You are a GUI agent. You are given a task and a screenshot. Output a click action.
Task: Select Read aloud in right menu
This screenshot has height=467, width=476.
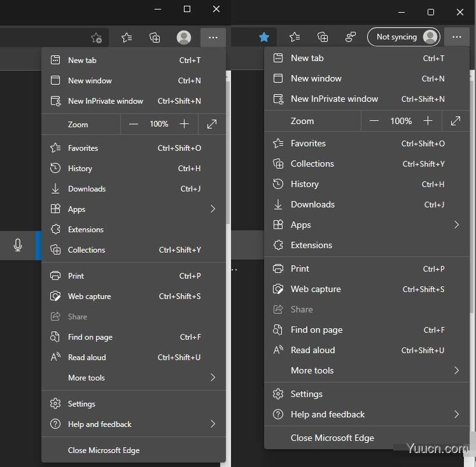pyautogui.click(x=367, y=350)
